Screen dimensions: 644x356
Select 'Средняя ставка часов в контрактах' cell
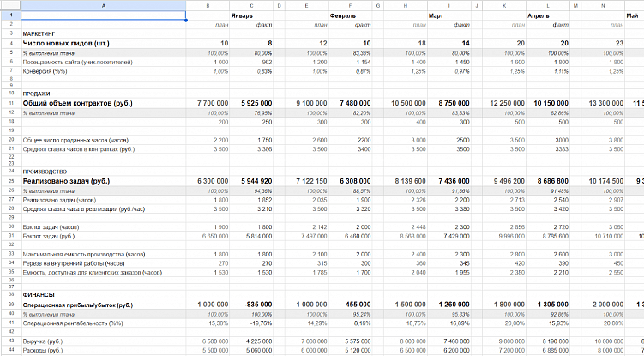pos(104,149)
